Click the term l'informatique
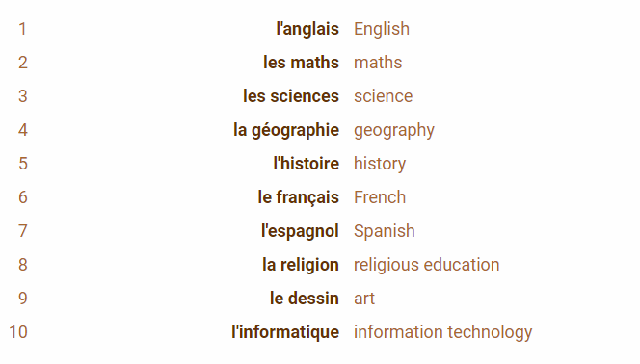640x364 pixels. (285, 332)
